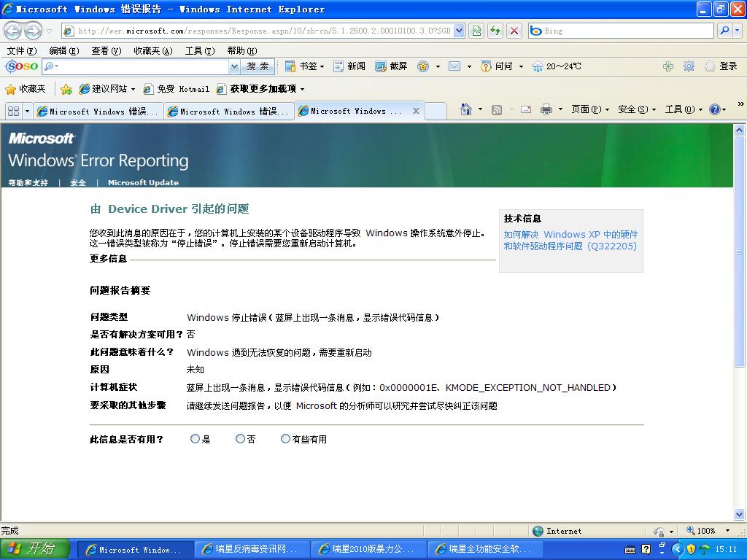This screenshot has width=747, height=560.
Task: Open the Soso 问问 question button
Action: pos(497,66)
